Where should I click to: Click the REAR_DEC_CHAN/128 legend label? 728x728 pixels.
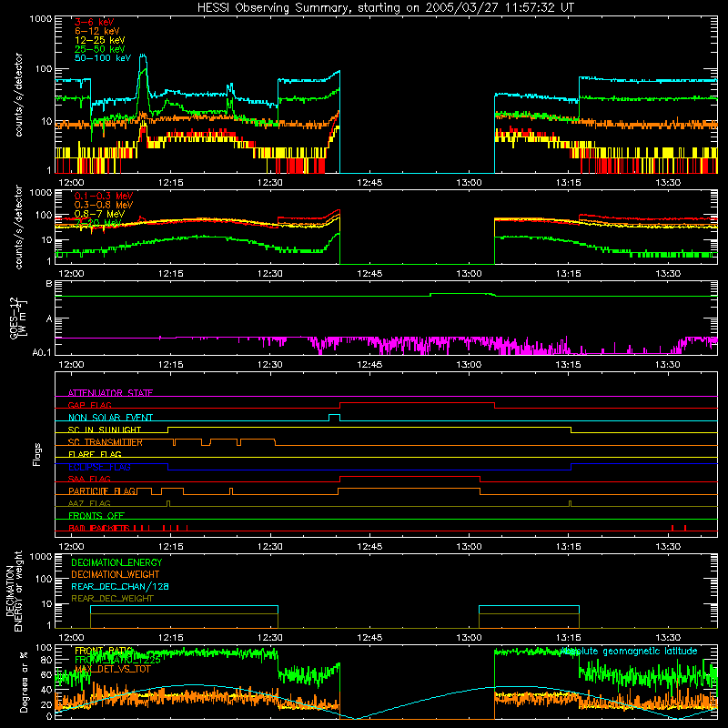click(x=120, y=586)
